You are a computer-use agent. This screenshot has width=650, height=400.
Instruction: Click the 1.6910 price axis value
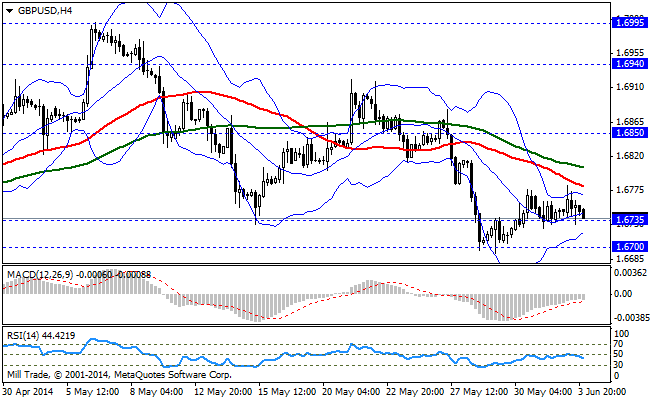631,87
